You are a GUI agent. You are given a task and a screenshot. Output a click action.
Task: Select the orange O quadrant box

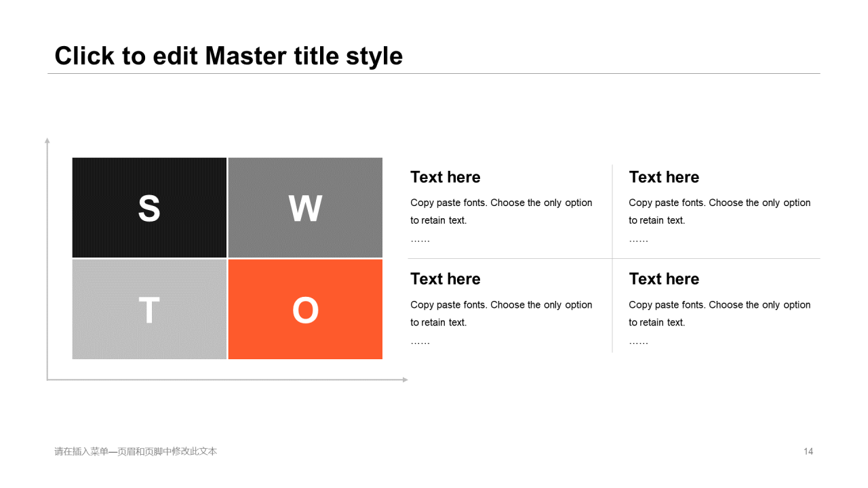[305, 309]
